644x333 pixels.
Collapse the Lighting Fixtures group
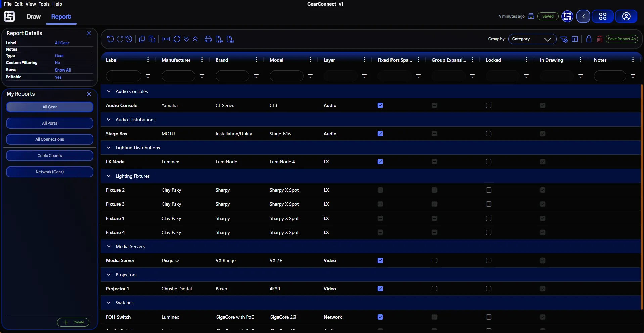[109, 176]
